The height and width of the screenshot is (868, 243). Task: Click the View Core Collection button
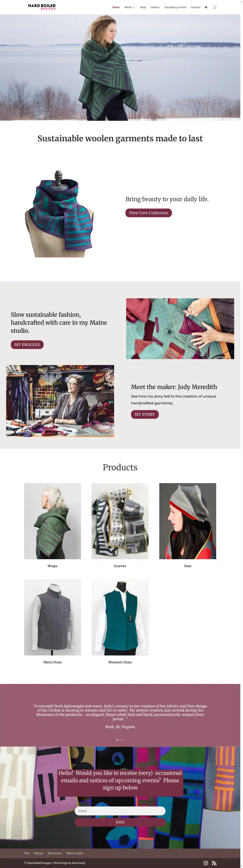click(x=148, y=213)
